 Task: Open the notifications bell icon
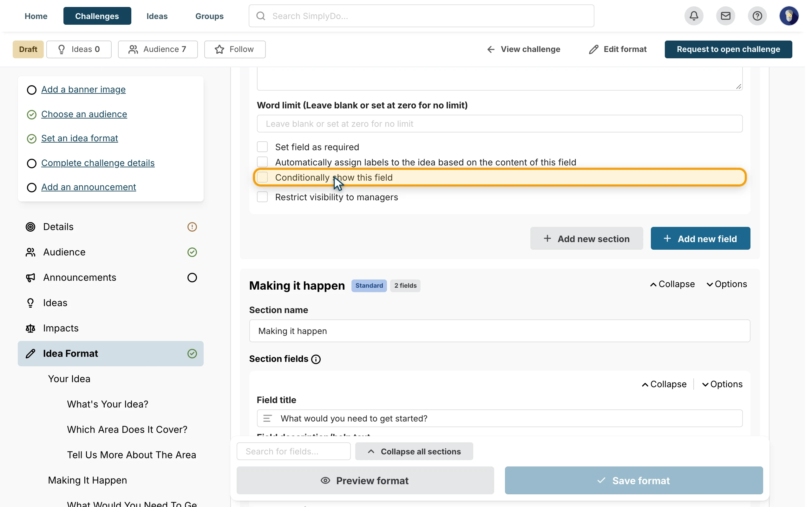(x=694, y=16)
